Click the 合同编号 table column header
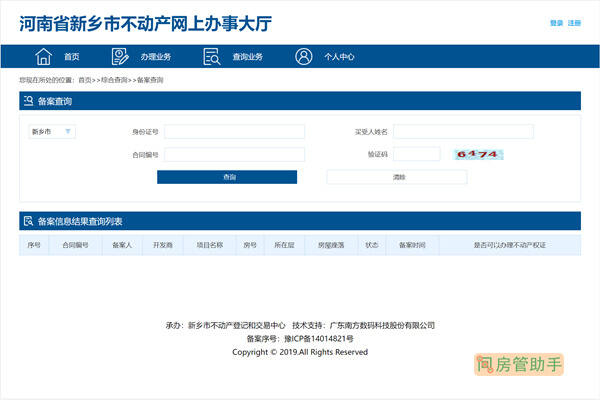Viewport: 600px width, 400px height. tap(75, 245)
